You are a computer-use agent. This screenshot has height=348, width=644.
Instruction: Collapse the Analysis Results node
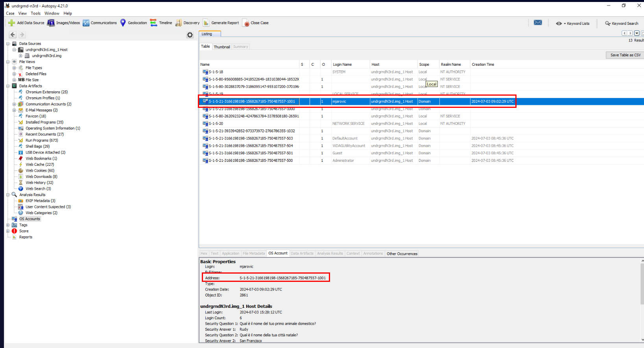pyautogui.click(x=8, y=195)
